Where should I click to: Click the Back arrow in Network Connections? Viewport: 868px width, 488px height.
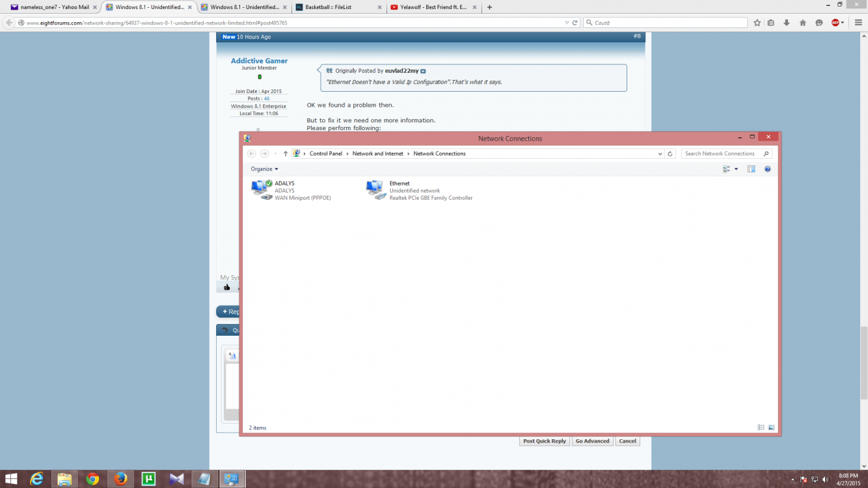[252, 154]
